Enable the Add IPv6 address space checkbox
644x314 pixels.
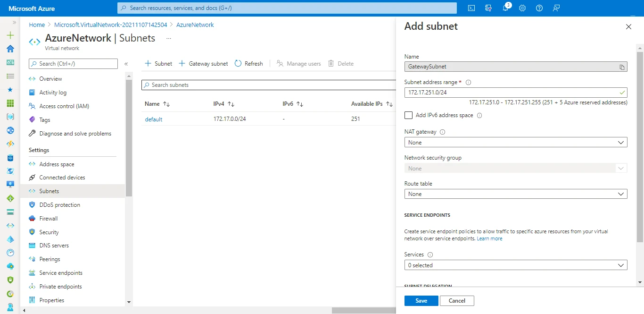pos(408,115)
